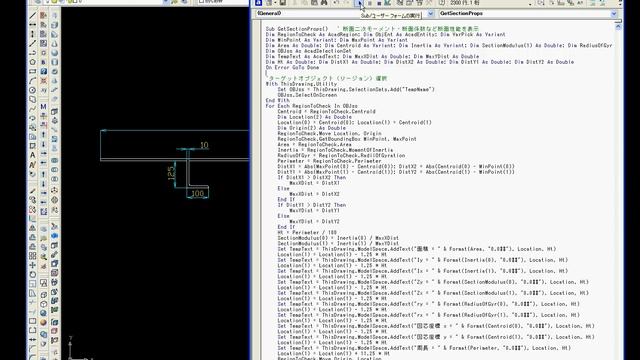The width and height of the screenshot is (640, 360).
Task: Select the Sphere solid tool
Action: 54,53
